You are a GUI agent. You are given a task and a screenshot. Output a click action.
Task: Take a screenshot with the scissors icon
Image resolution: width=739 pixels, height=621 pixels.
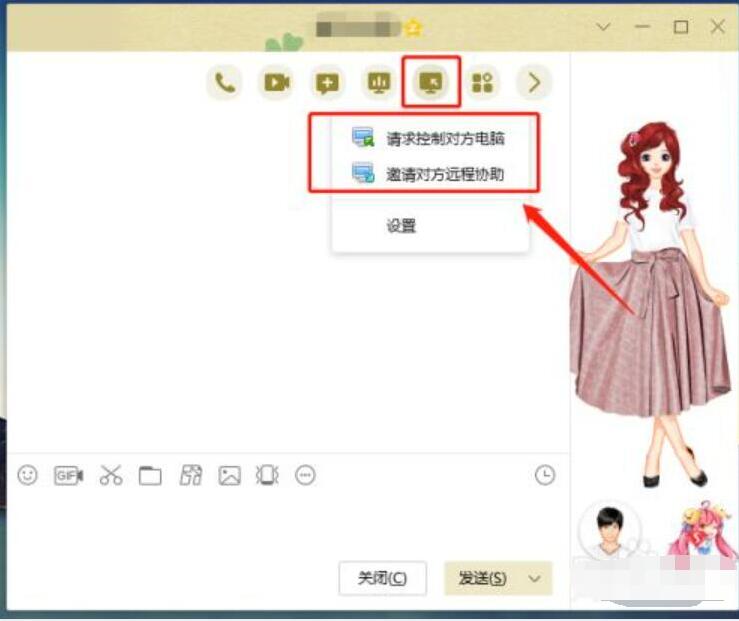[110, 476]
